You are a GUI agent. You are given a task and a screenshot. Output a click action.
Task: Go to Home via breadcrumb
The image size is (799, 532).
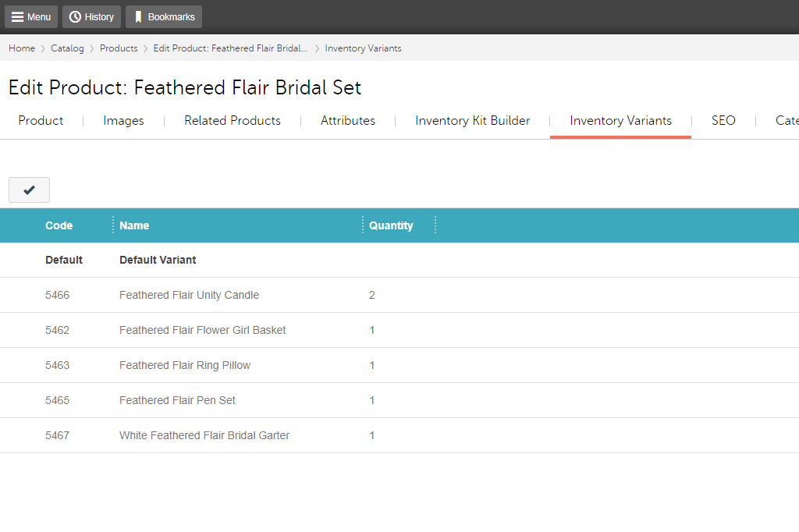pos(21,48)
